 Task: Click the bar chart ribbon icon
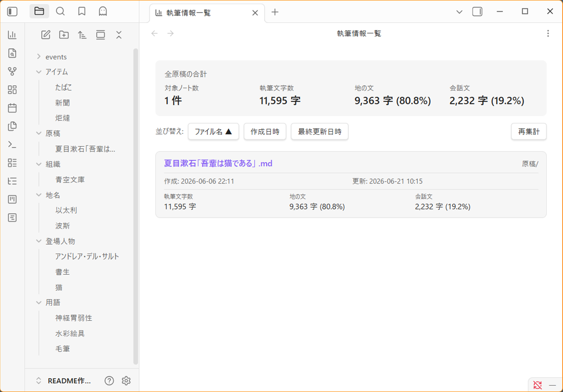(x=13, y=35)
